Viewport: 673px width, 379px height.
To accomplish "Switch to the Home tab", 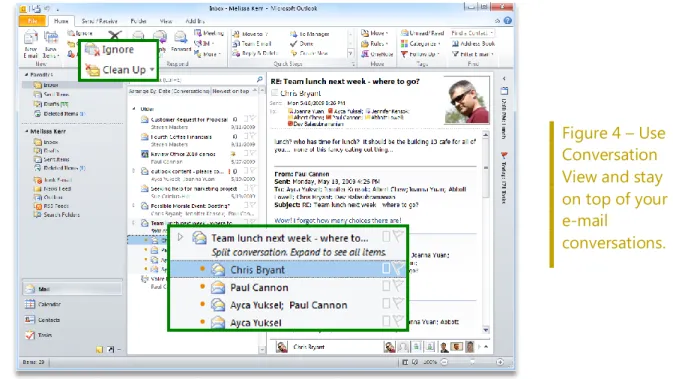I will point(61,21).
